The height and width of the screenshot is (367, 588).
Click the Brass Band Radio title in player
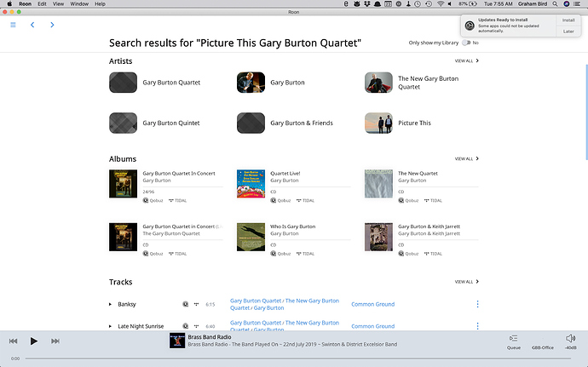click(210, 337)
